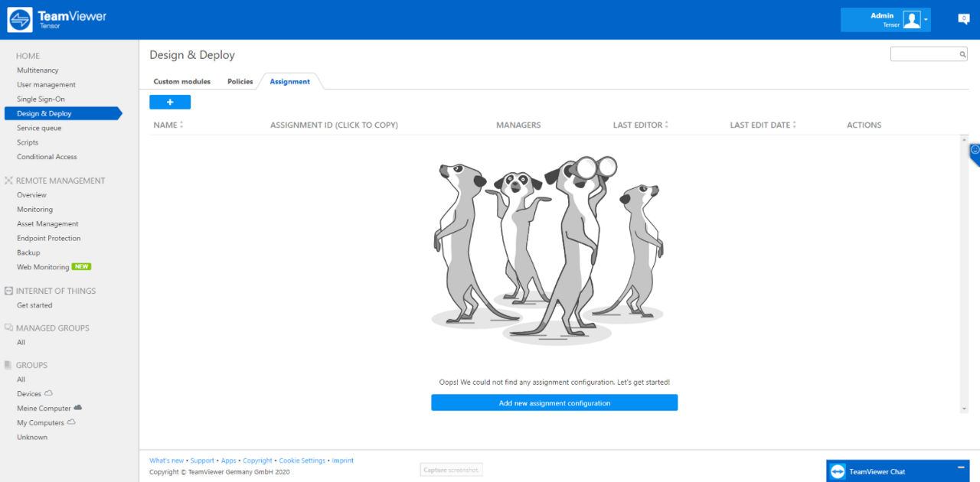Image resolution: width=980 pixels, height=482 pixels.
Task: Focus the search input field
Action: 924,54
